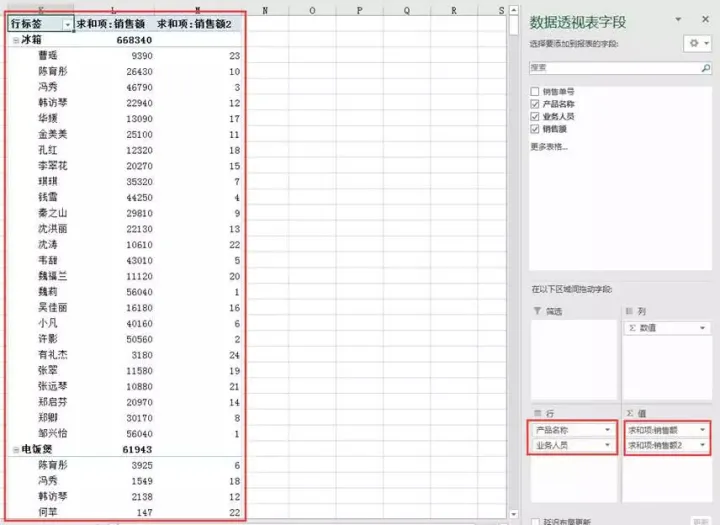Screen dimensions: 720x525
Task: Collapse the 冰箱 group
Action: (16, 40)
